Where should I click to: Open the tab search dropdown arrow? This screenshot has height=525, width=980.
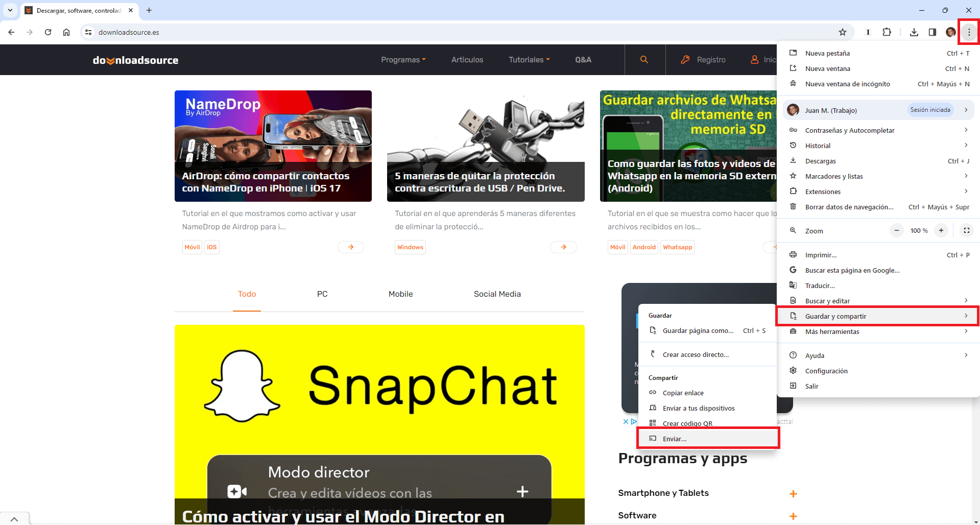[10, 10]
